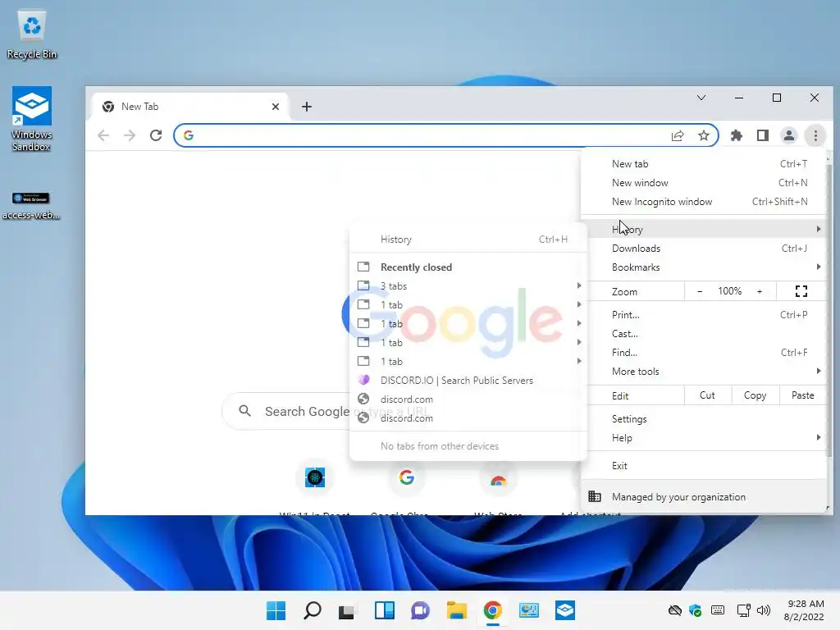Click Managed by your organization
The image size is (840, 630).
704,496
